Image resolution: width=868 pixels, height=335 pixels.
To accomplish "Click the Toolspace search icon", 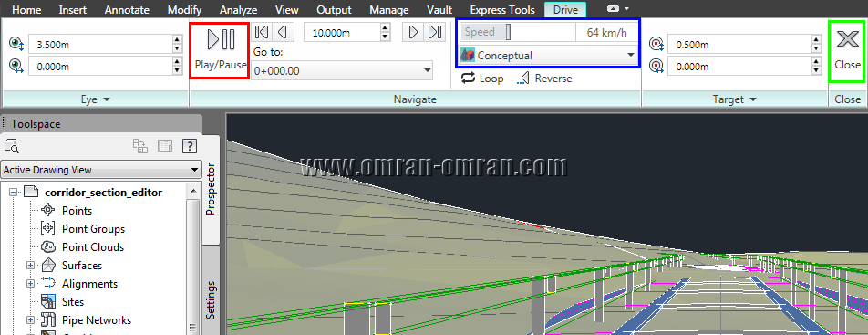I will coord(12,146).
